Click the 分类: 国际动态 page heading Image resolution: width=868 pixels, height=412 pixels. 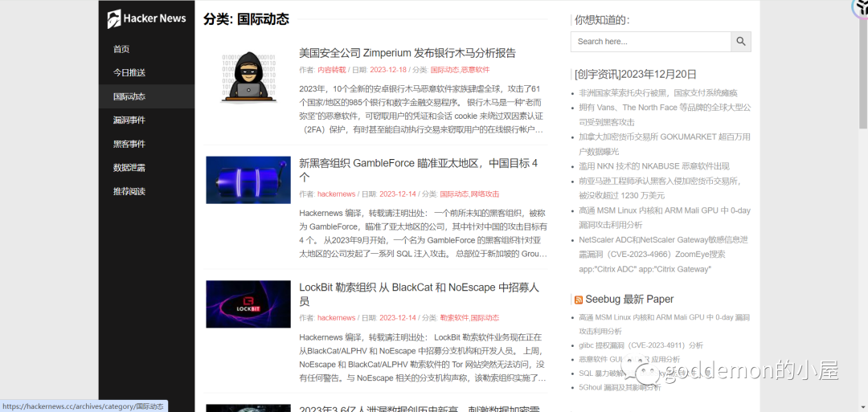247,19
